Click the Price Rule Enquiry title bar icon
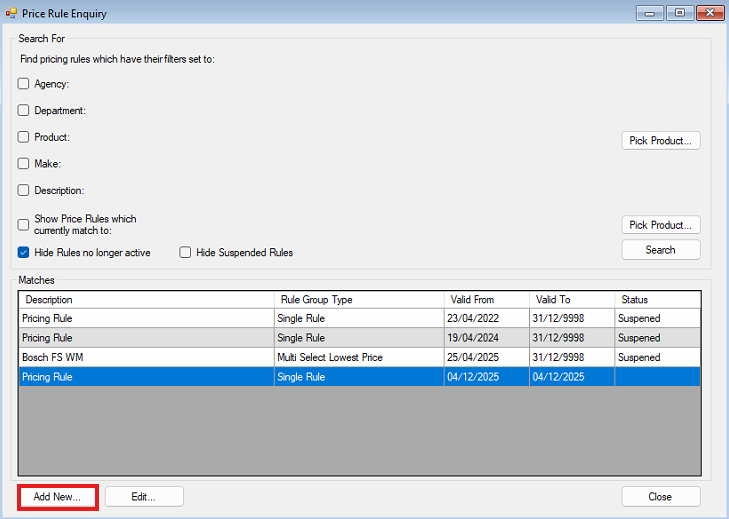729x519 pixels. 11,13
